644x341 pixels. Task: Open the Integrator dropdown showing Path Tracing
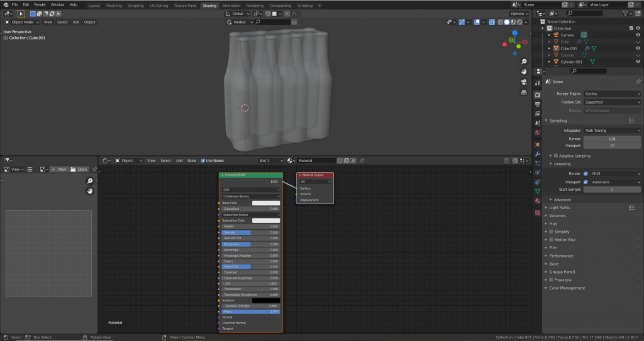[x=612, y=131]
